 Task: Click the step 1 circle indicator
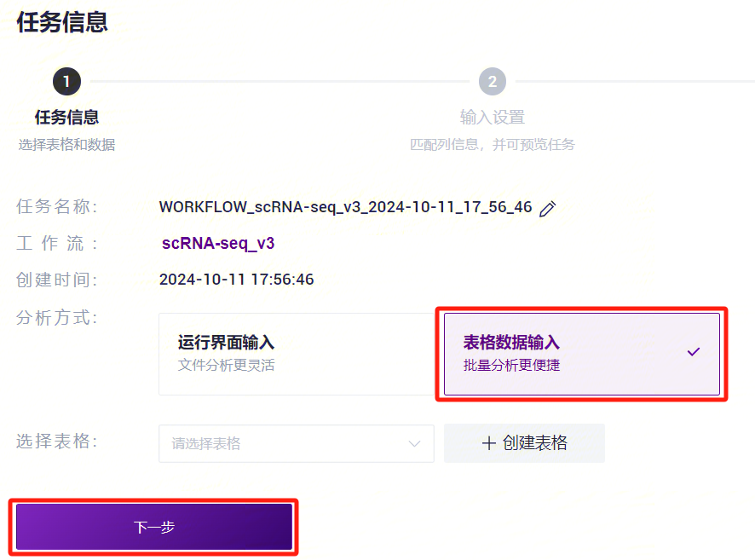click(66, 82)
